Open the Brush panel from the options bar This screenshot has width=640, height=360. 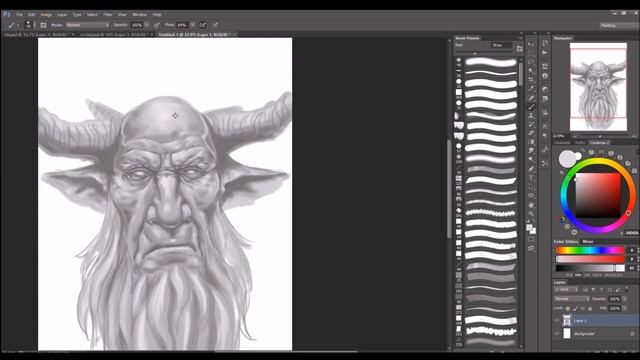[x=43, y=25]
